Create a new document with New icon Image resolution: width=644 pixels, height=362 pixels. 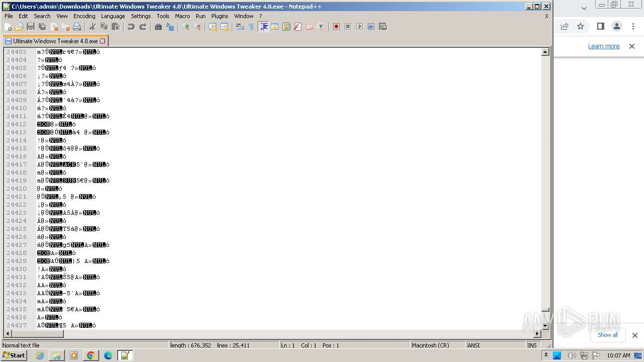click(8, 27)
